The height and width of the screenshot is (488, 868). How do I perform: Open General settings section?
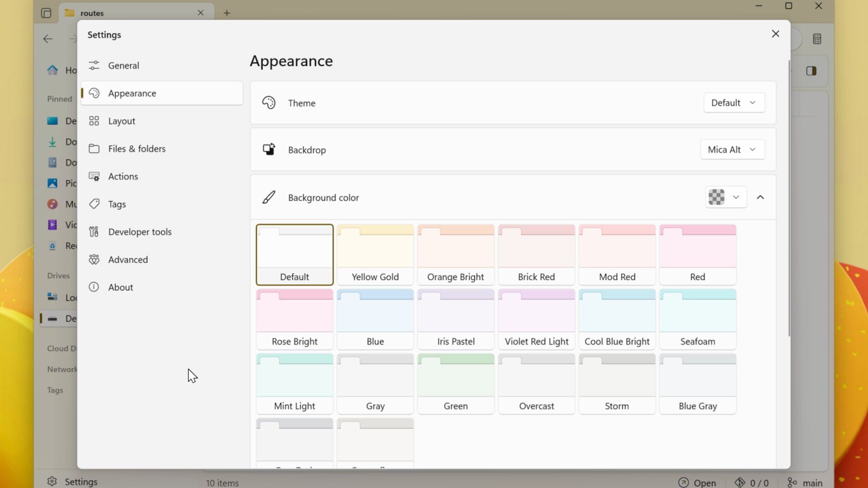[x=161, y=66]
